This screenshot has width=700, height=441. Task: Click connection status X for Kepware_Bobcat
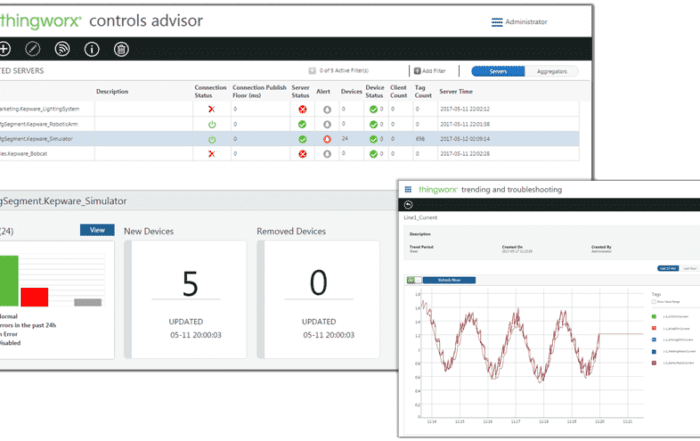(x=212, y=154)
